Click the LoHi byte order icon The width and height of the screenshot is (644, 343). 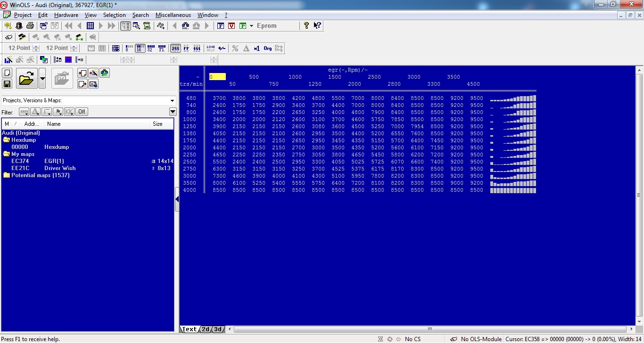[210, 48]
